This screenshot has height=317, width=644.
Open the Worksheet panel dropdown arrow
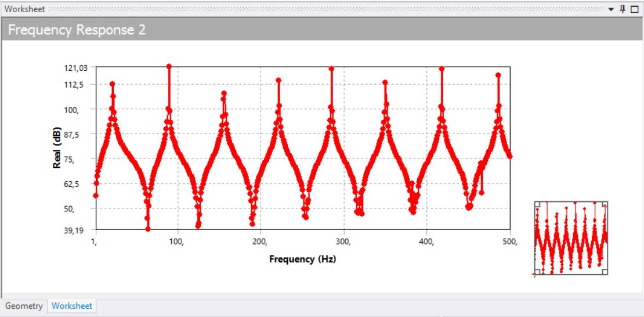(611, 9)
